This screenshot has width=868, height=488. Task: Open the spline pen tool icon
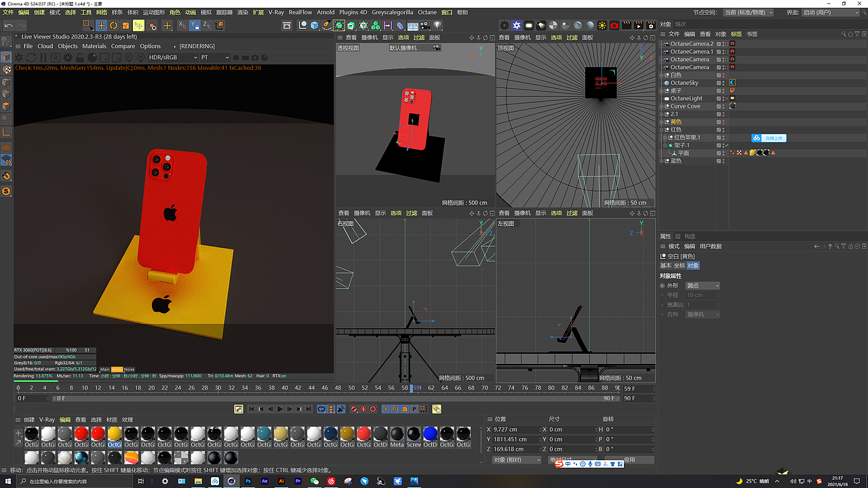tap(327, 26)
